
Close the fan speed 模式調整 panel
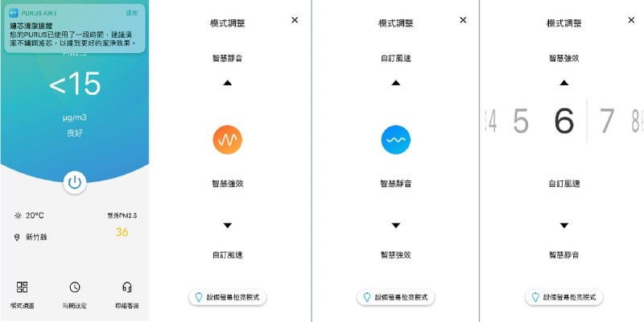pos(631,20)
